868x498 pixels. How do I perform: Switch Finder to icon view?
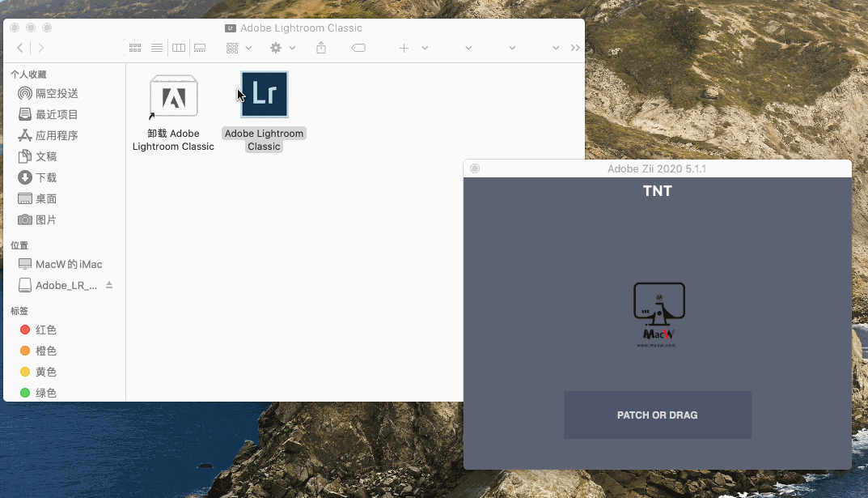pos(135,49)
